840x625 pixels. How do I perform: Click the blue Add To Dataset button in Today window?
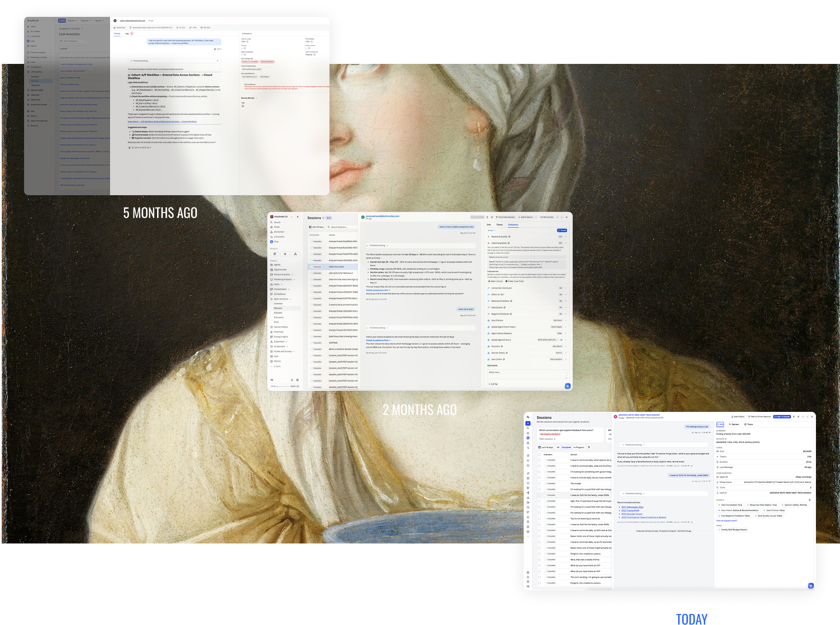coord(782,417)
